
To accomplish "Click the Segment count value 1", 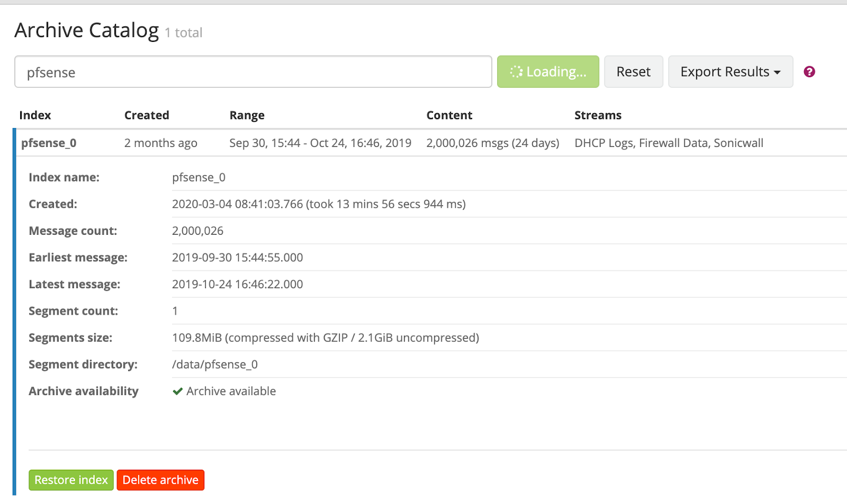I will coord(175,311).
